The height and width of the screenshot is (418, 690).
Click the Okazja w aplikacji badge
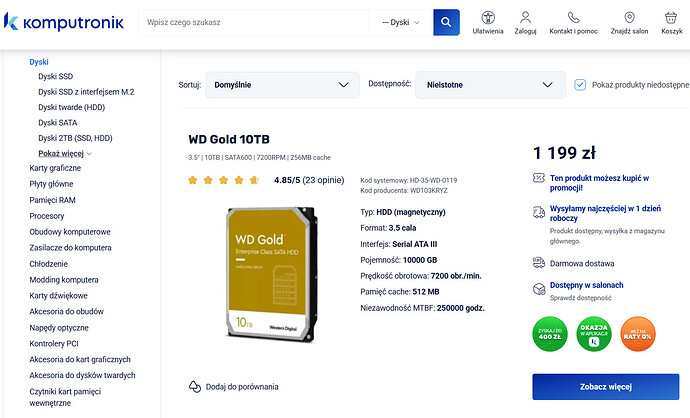[x=594, y=334]
